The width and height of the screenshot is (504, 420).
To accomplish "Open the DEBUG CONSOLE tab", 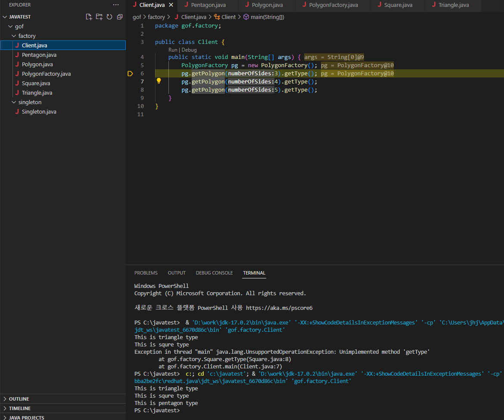I will (x=215, y=273).
